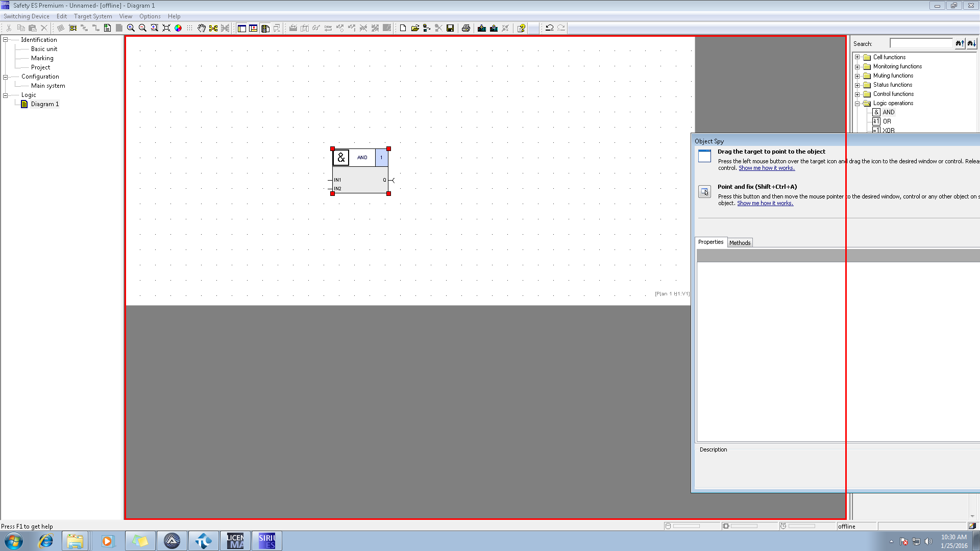Click the zoom in magnifier icon
980x551 pixels.
131,28
